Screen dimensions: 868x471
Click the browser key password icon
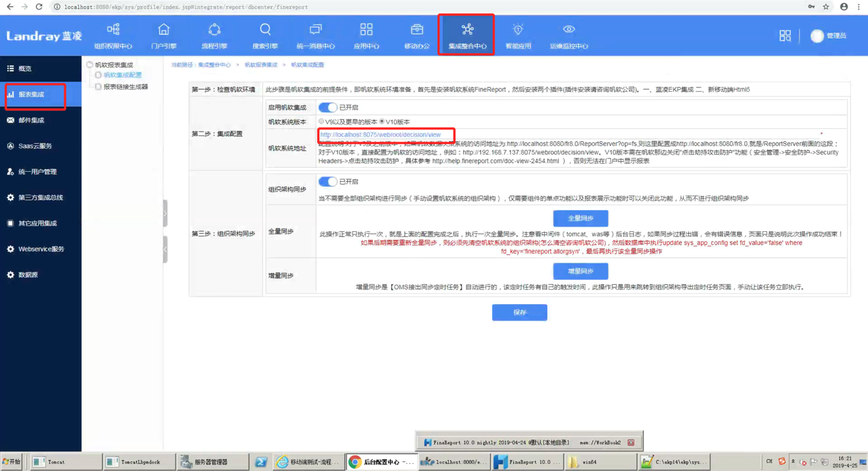812,7
